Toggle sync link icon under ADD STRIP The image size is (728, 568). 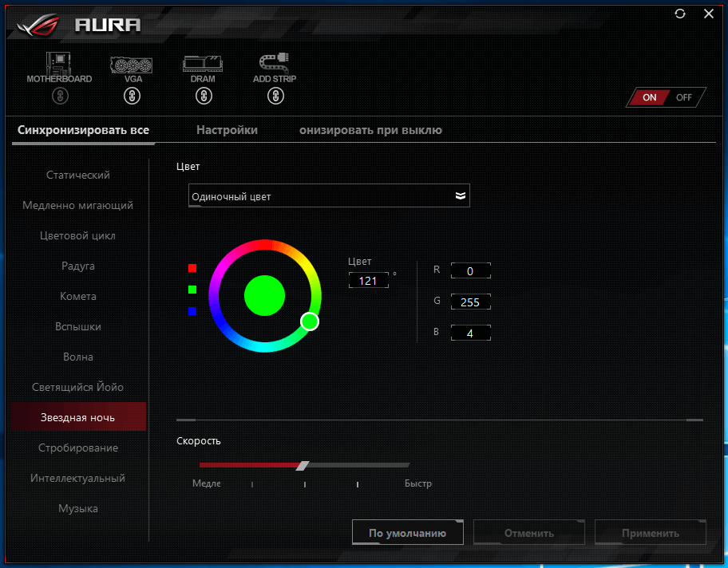[275, 97]
